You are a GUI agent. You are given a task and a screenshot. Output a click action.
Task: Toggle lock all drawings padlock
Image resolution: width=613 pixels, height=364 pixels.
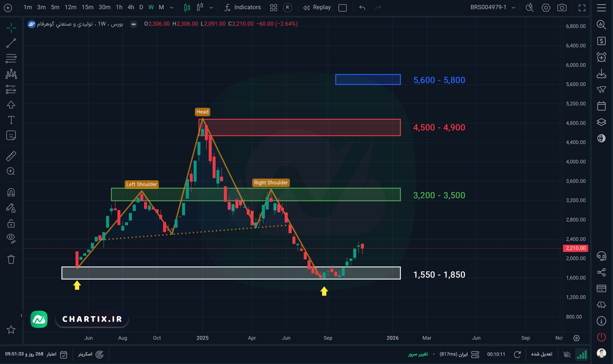11,224
